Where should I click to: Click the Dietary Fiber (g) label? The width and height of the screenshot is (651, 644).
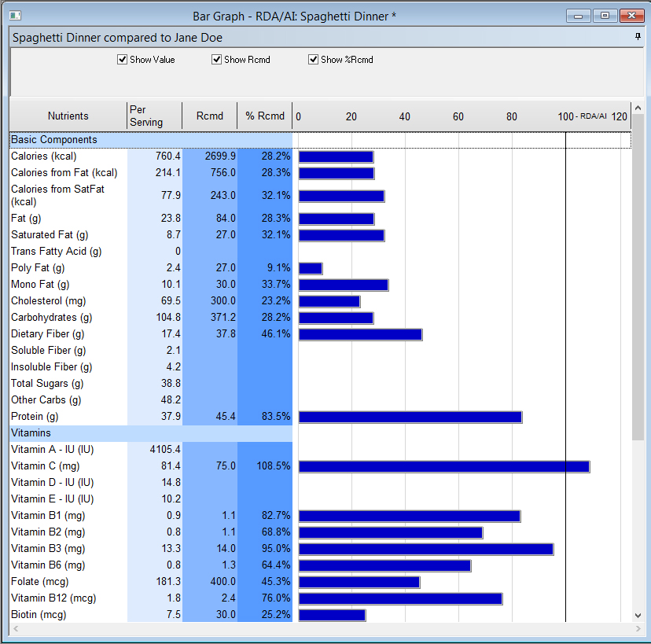(48, 334)
